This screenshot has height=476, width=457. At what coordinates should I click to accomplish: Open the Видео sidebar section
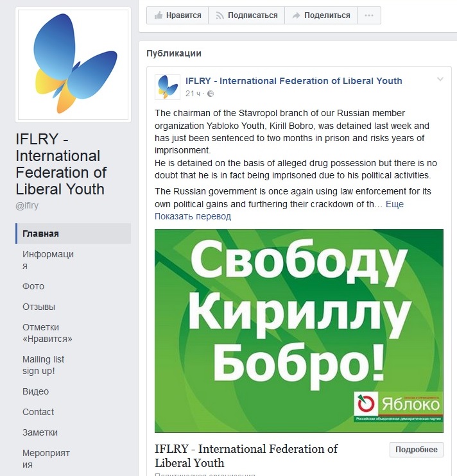(x=35, y=391)
